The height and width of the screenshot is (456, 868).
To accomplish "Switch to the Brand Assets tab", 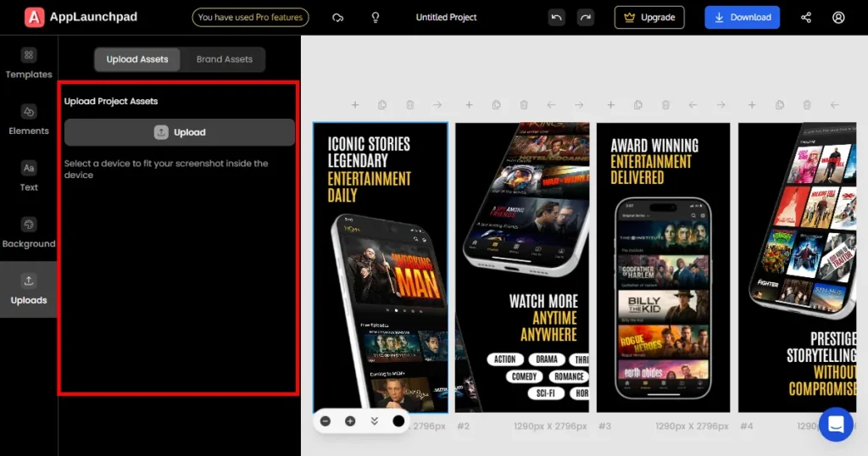I will click(x=224, y=59).
